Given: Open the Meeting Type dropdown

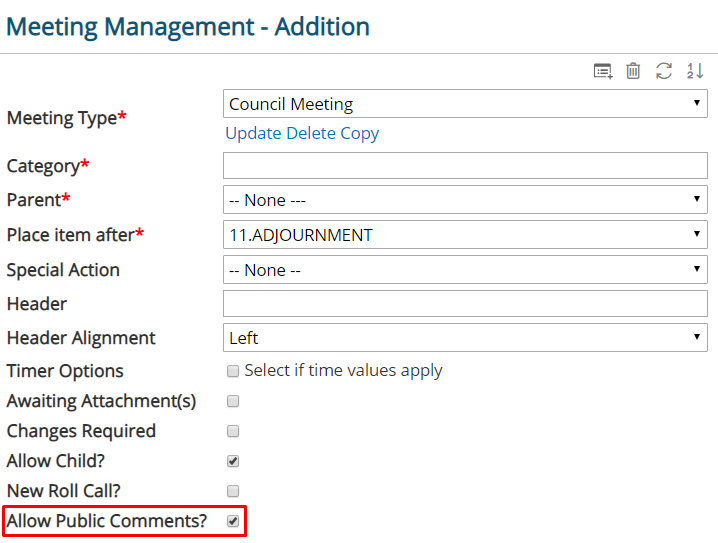Looking at the screenshot, I should point(465,103).
